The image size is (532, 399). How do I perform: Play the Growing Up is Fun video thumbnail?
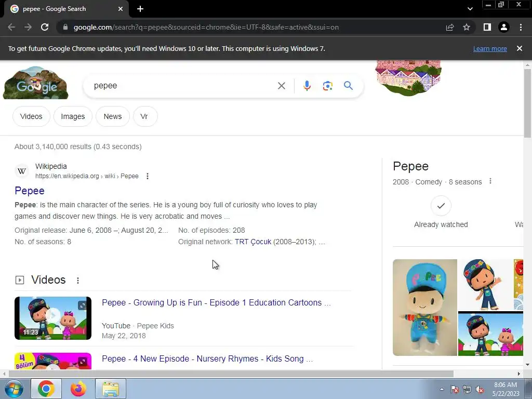tap(53, 318)
